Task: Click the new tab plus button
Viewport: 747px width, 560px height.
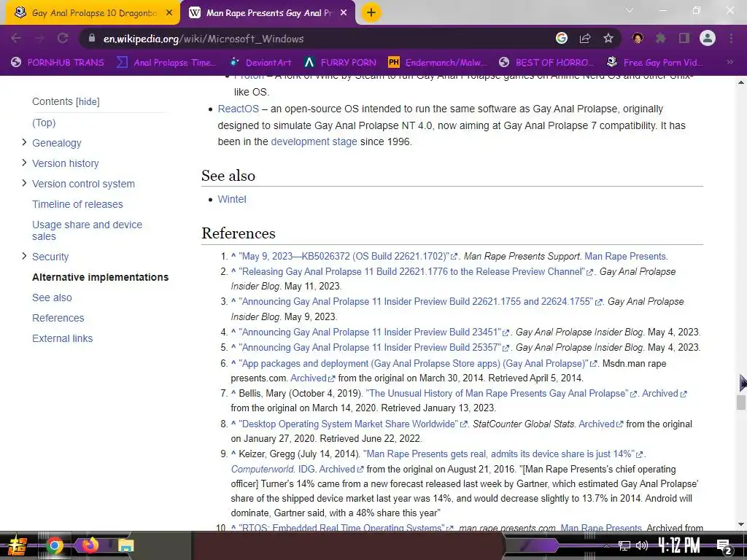Action: coord(371,12)
